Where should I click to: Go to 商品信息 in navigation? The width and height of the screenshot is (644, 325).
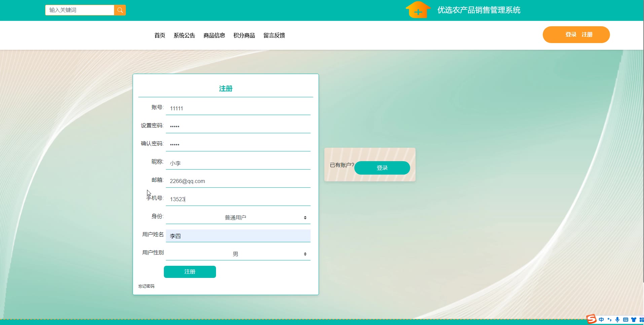point(214,35)
